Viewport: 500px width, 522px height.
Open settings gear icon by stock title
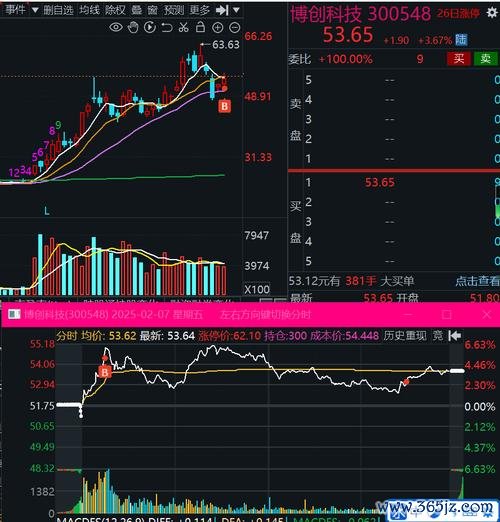click(x=492, y=13)
